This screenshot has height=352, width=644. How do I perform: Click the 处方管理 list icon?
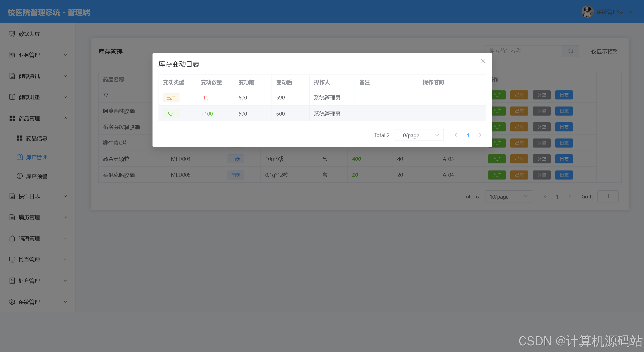(12, 280)
